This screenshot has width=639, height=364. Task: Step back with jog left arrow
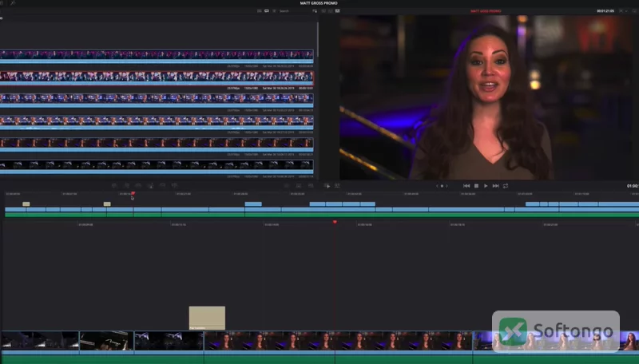tap(437, 186)
